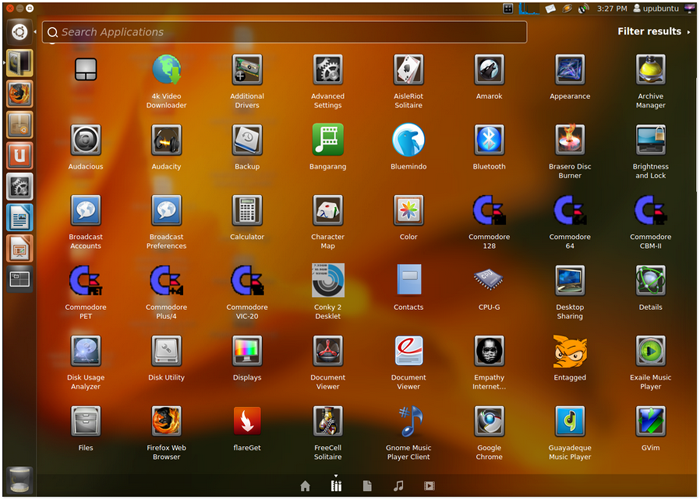700x500 pixels.
Task: Launch Commodore PET emulator
Action: [x=86, y=280]
